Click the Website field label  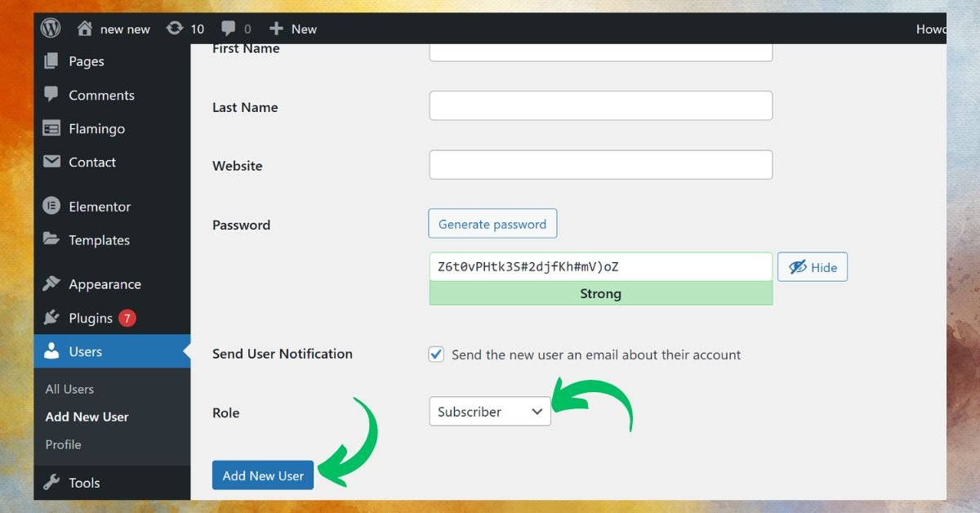pyautogui.click(x=238, y=166)
